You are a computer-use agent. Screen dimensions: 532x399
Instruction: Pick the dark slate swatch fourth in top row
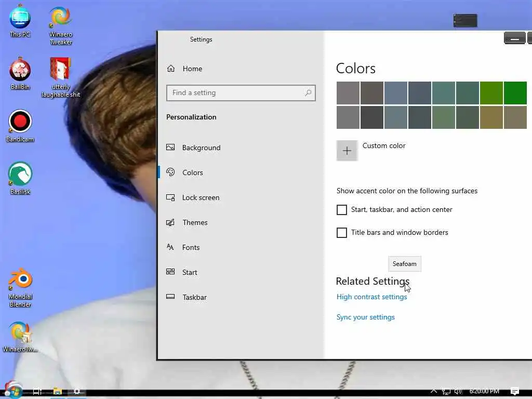tap(420, 93)
